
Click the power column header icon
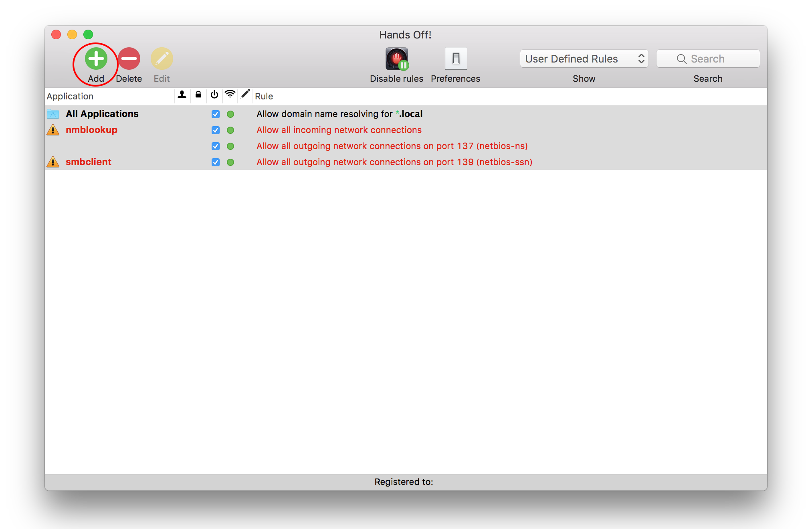click(x=214, y=95)
